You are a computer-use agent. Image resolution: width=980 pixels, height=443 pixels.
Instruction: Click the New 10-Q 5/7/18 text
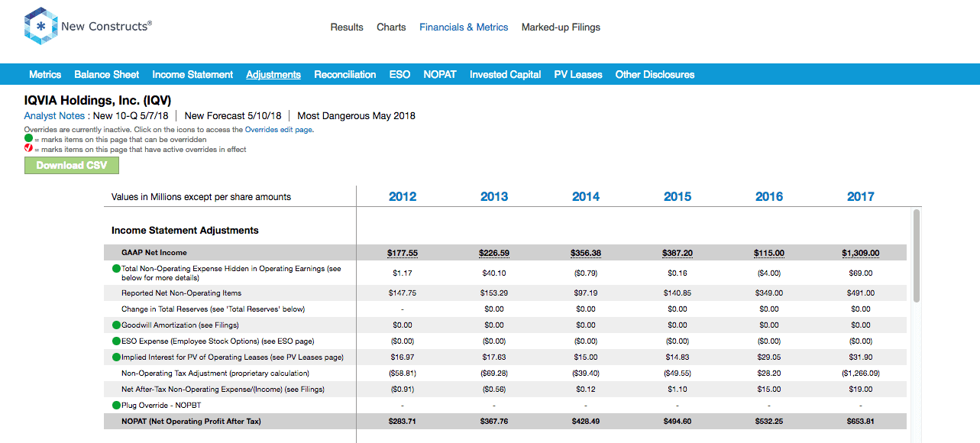coord(131,116)
